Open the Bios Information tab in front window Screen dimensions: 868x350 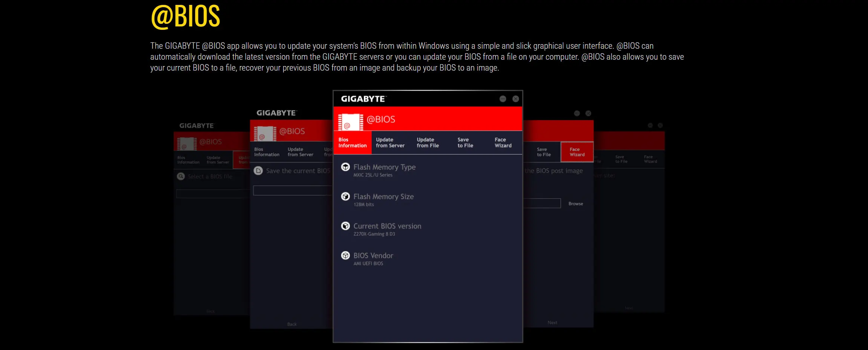[353, 143]
